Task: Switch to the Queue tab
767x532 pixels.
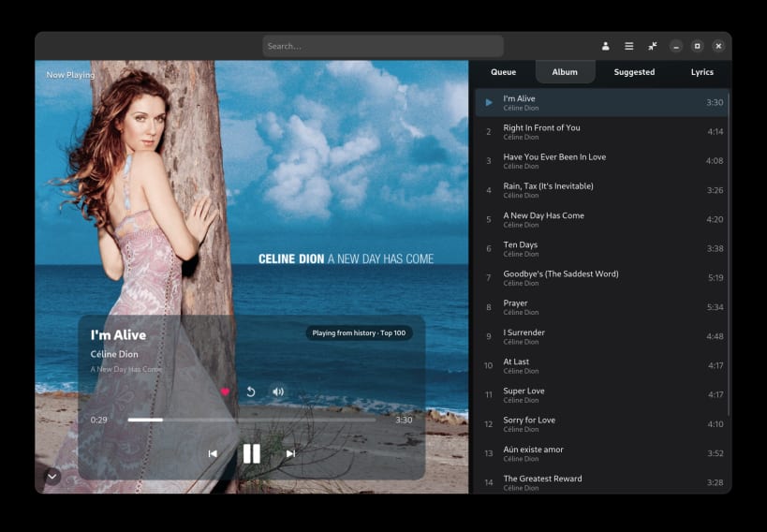Action: point(503,72)
